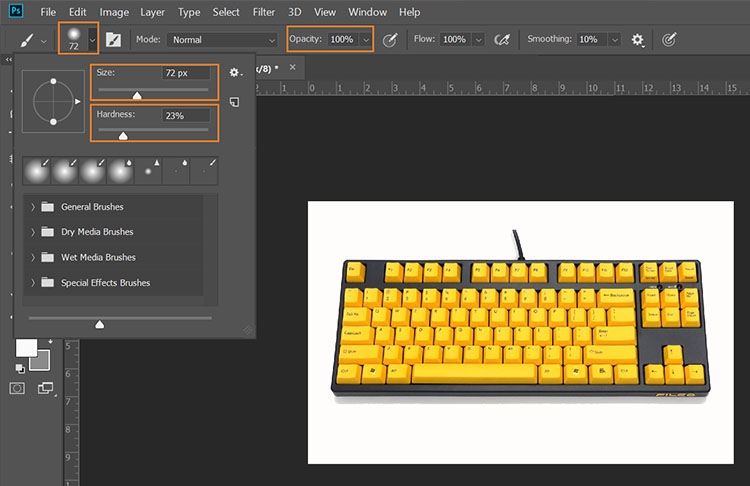Screen dimensions: 750x486
Task: Select the first recent brush thumbnail
Action: tap(36, 170)
